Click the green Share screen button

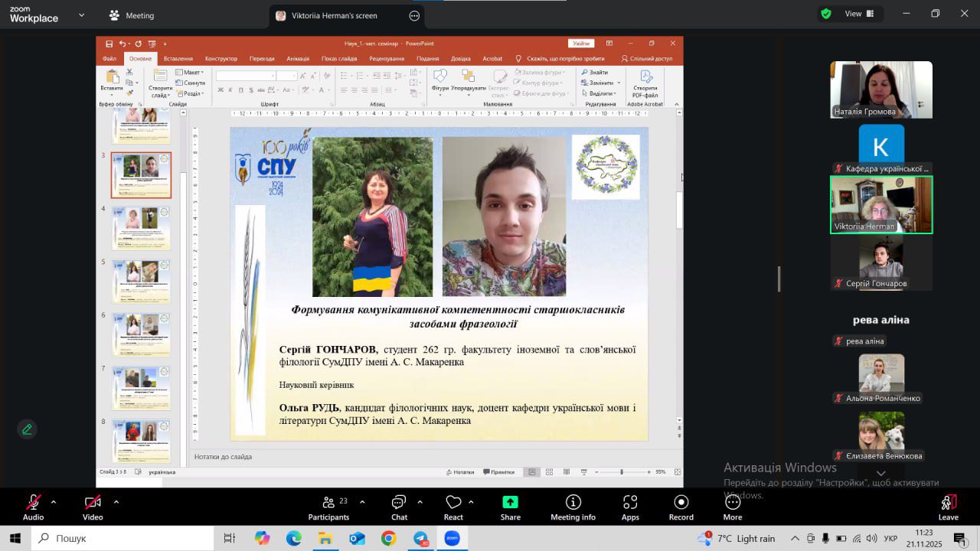pyautogui.click(x=510, y=507)
